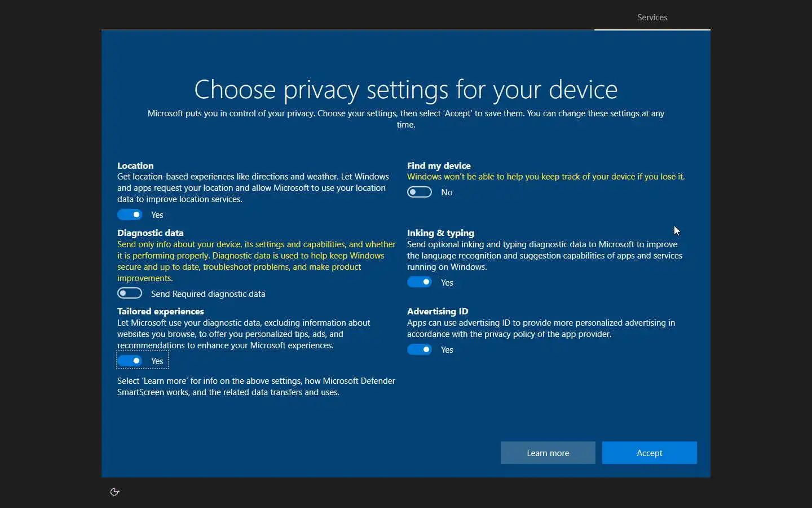Enable the Find my device toggle
812x508 pixels.
pos(420,192)
